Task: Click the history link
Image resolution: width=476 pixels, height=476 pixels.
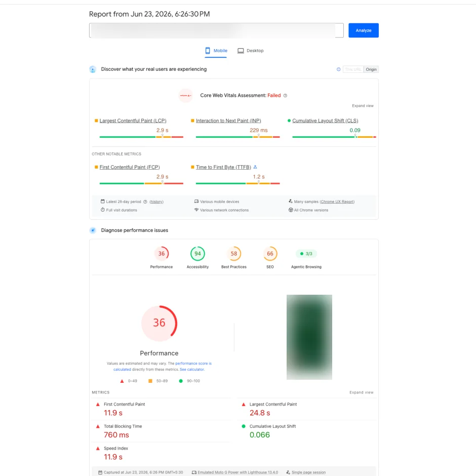Action: 156,202
